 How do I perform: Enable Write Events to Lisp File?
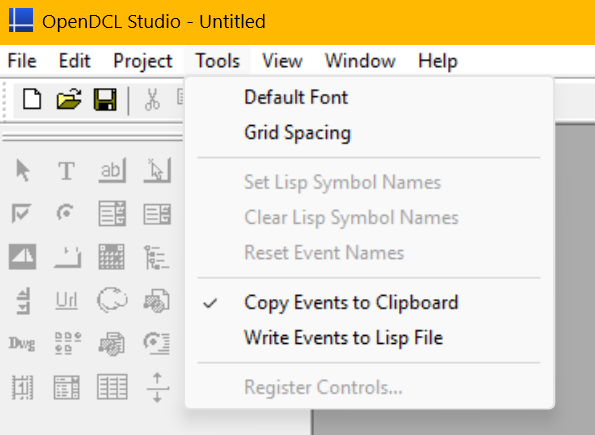pos(343,338)
